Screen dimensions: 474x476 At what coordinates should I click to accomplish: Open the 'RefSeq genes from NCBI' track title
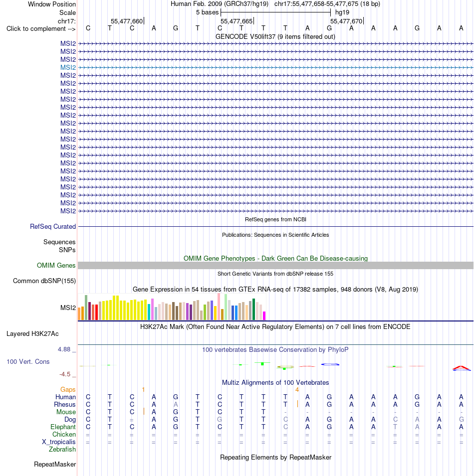tap(275, 219)
